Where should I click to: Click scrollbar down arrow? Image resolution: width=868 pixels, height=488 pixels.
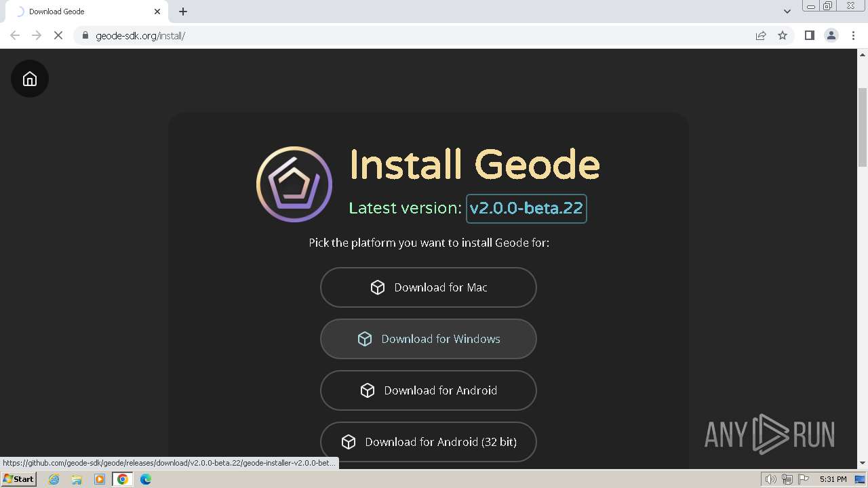click(863, 463)
